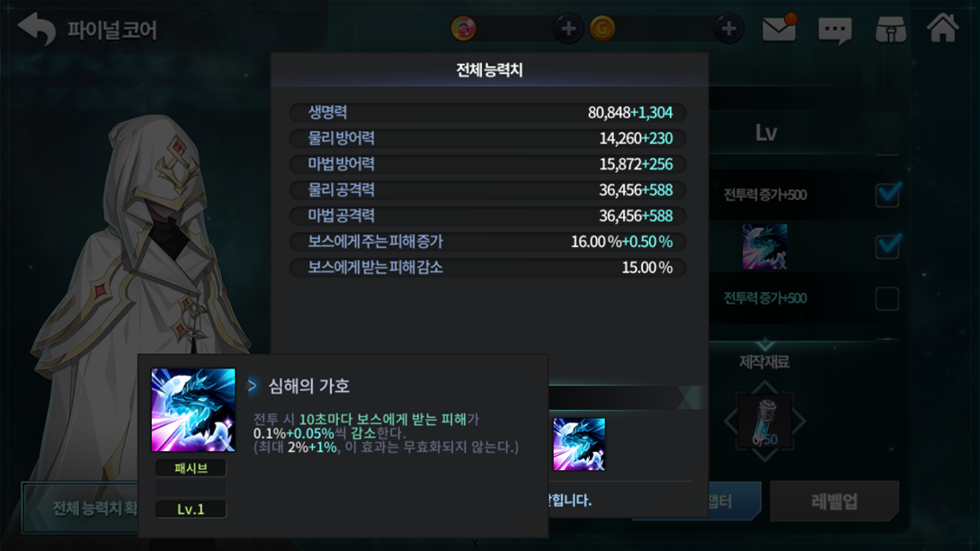Click the plus button next to gold coin

coord(729,29)
